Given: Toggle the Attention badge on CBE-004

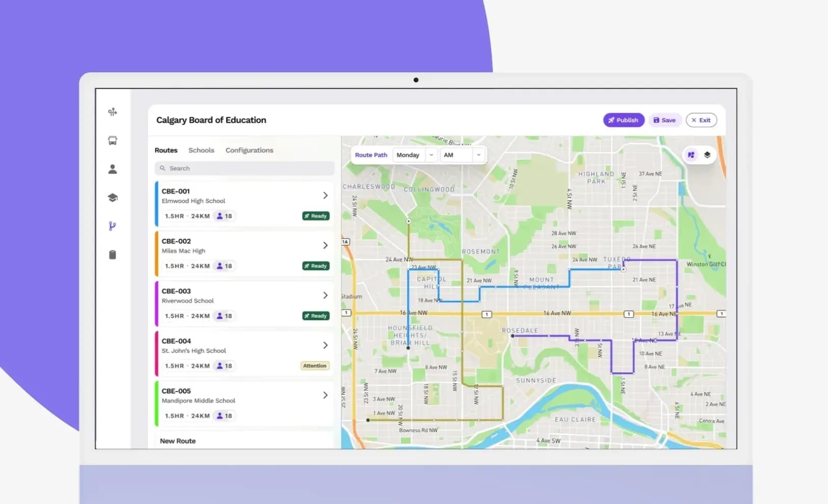Looking at the screenshot, I should (314, 366).
